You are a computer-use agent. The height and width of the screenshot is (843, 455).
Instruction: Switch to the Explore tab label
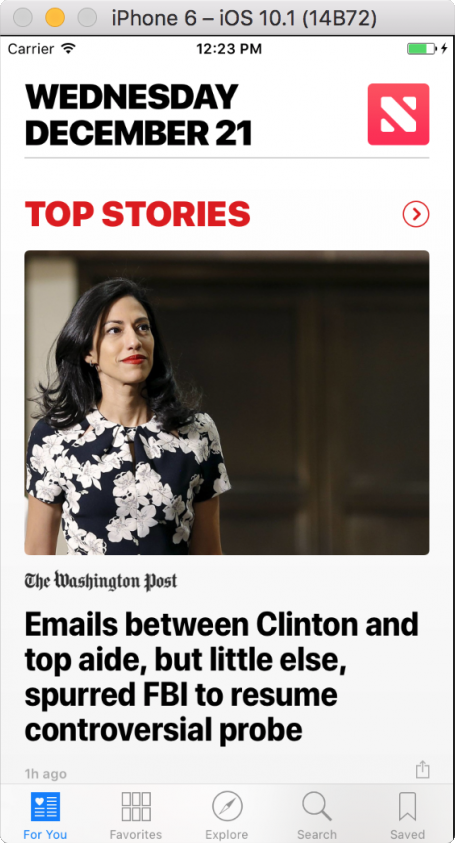tap(227, 834)
